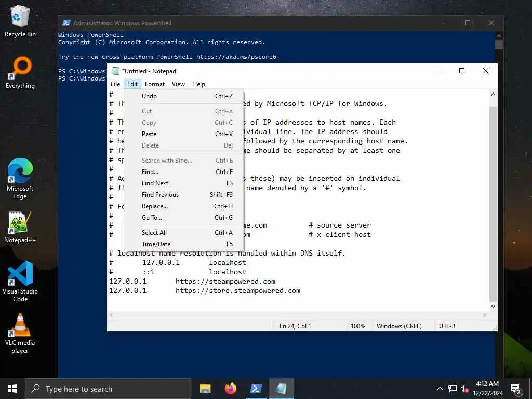Click Notepad horizontal scrollbar left arrow
Viewport: 532px width, 399px height.
(x=111, y=315)
